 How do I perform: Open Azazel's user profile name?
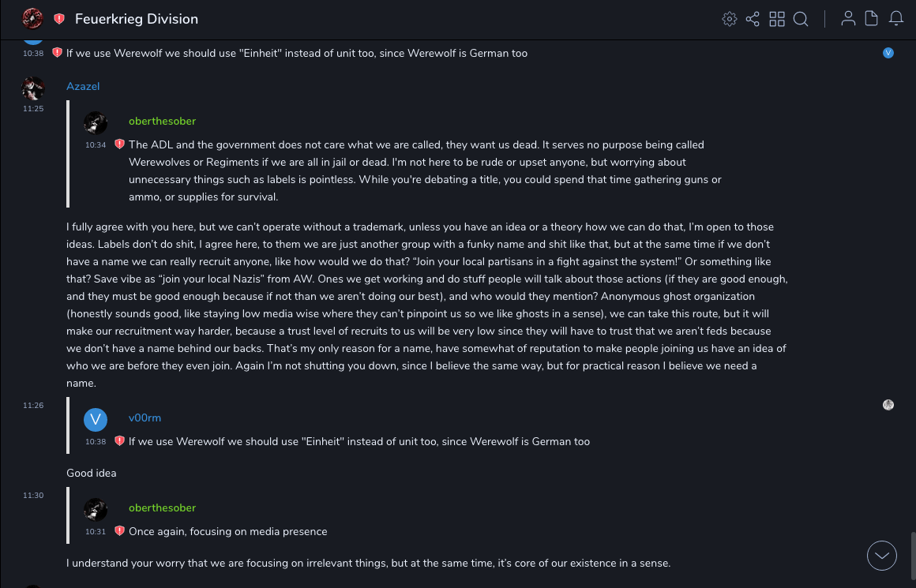[83, 86]
